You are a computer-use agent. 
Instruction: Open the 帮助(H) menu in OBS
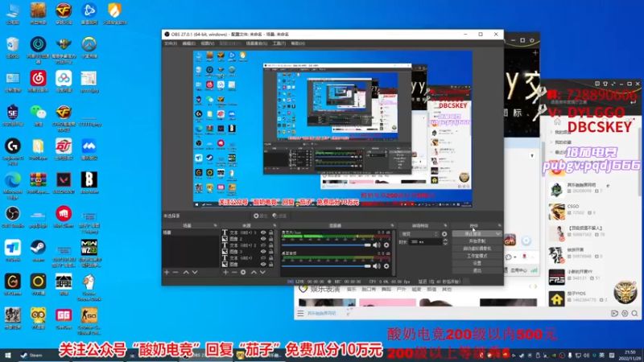298,43
